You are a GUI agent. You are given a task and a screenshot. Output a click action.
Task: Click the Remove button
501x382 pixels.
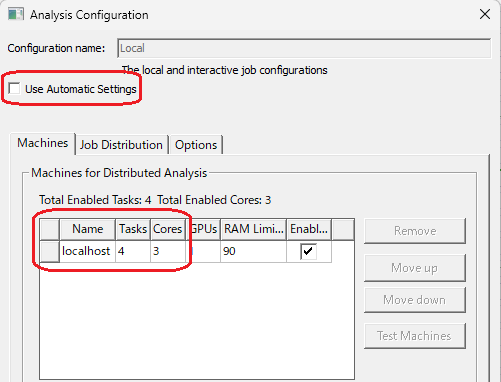pyautogui.click(x=415, y=231)
